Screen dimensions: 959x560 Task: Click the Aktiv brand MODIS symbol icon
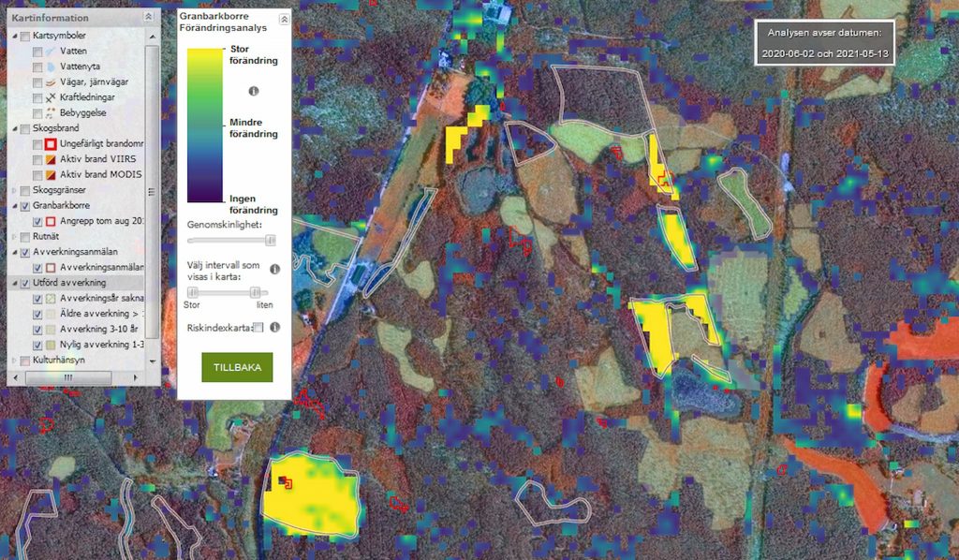(51, 175)
